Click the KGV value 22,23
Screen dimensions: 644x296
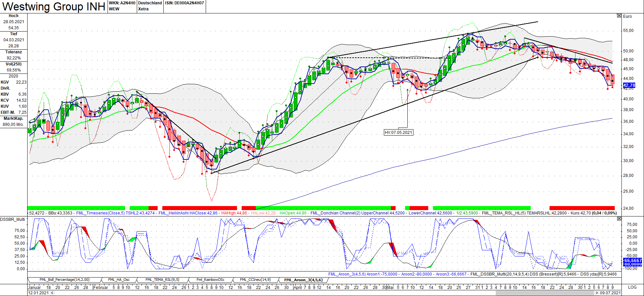tap(21, 82)
